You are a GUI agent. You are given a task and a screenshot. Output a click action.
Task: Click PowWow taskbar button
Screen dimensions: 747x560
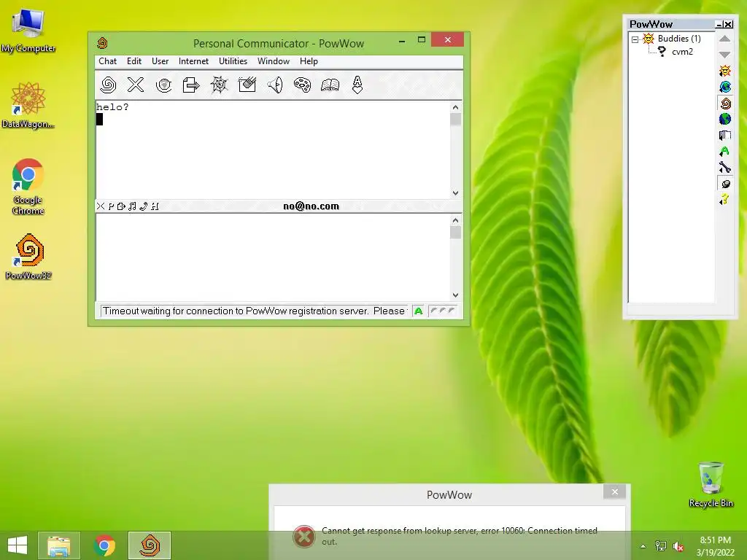[150, 545]
